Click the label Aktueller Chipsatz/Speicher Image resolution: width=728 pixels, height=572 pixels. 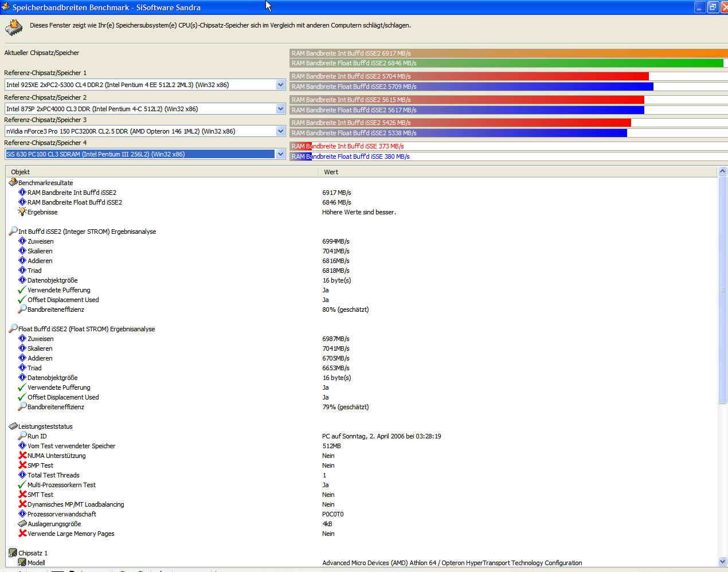tap(42, 53)
